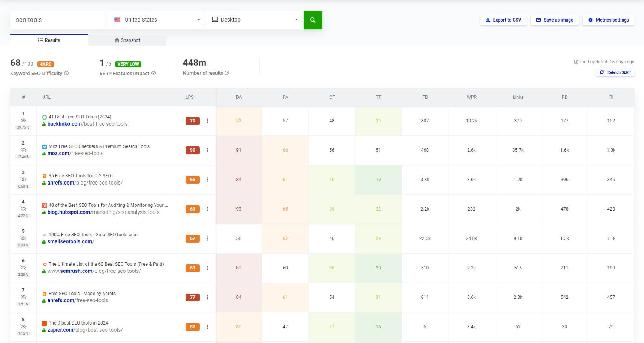Image resolution: width=644 pixels, height=343 pixels.
Task: Click the Last updated: 16 days ago text
Action: (x=607, y=62)
